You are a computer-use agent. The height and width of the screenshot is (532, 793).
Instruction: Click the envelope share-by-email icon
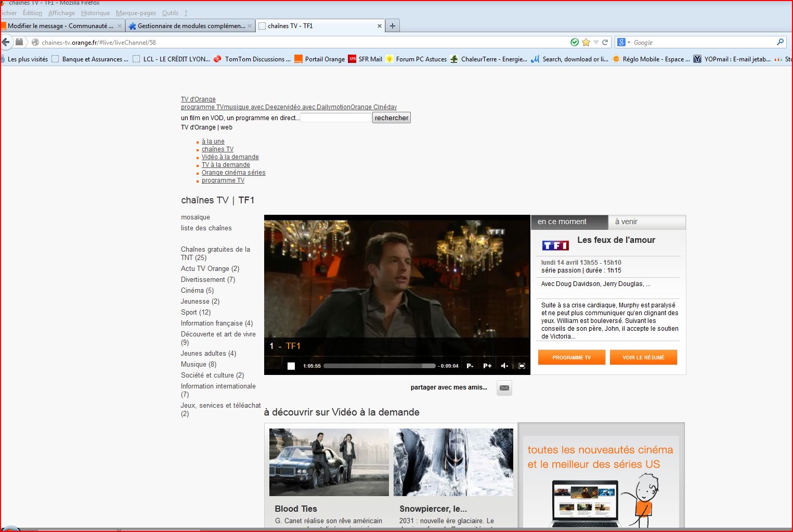(504, 388)
